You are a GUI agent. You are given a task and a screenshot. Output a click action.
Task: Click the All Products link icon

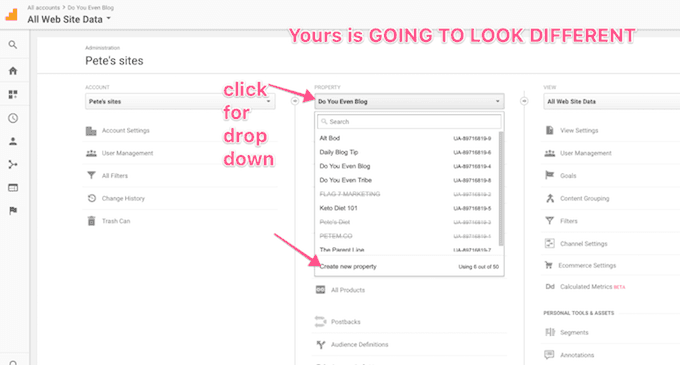coord(320,290)
